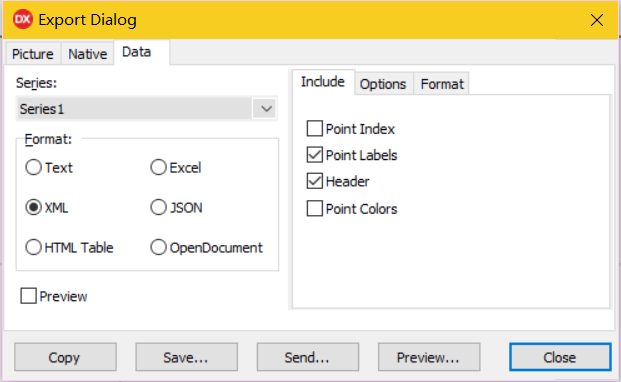Close the Export Dialog with X icon

(596, 20)
